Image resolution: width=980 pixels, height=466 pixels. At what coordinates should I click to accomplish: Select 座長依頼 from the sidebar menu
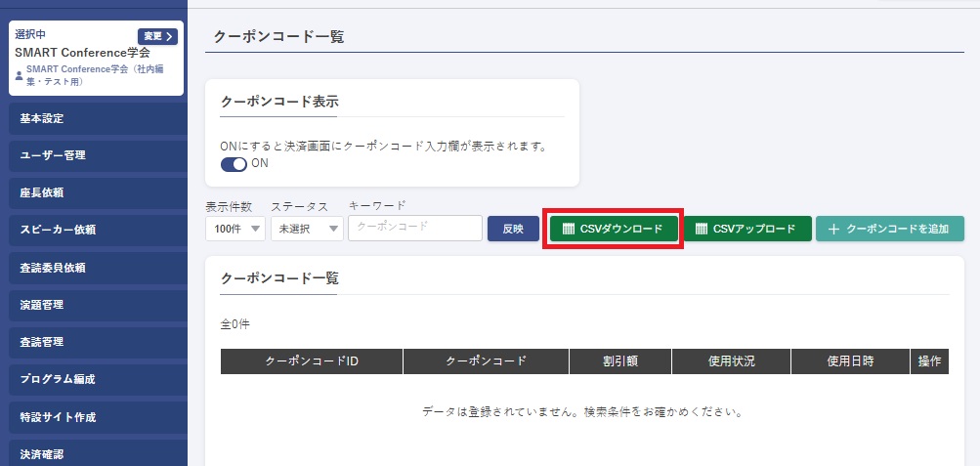[94, 192]
